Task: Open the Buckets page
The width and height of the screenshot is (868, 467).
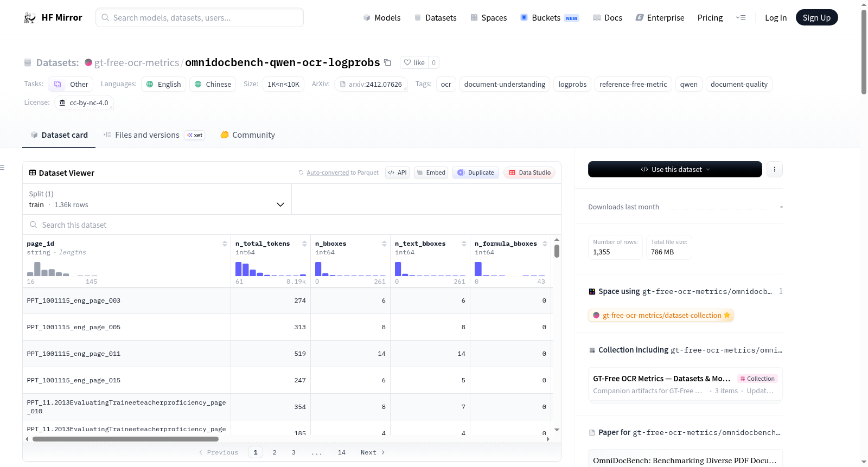Action: [x=550, y=17]
